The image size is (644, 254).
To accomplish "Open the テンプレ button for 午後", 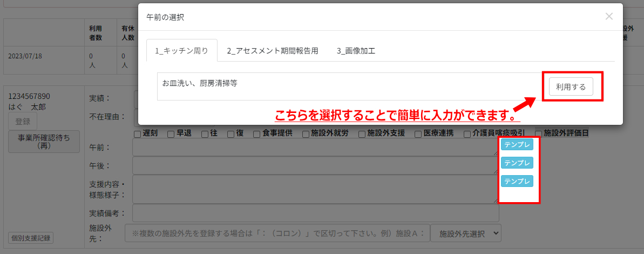I will tap(517, 163).
